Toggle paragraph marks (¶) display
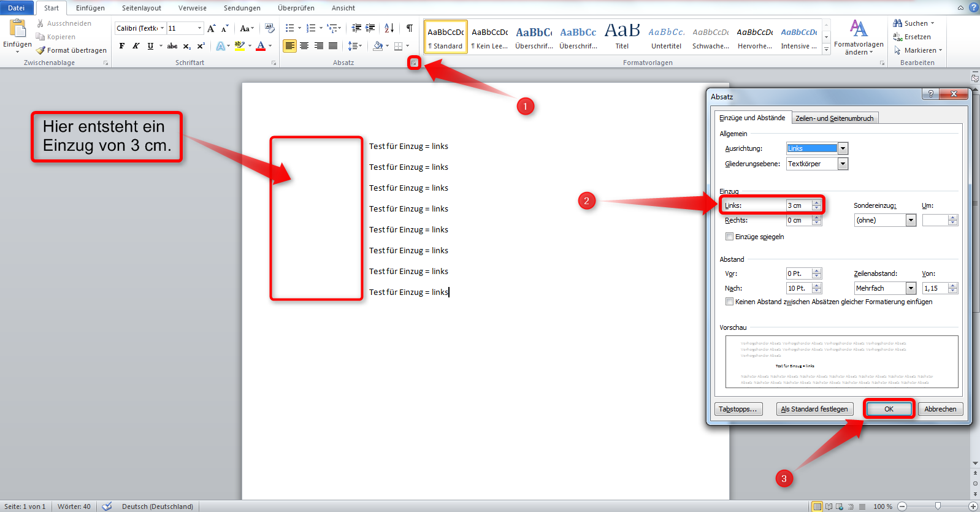 [409, 28]
